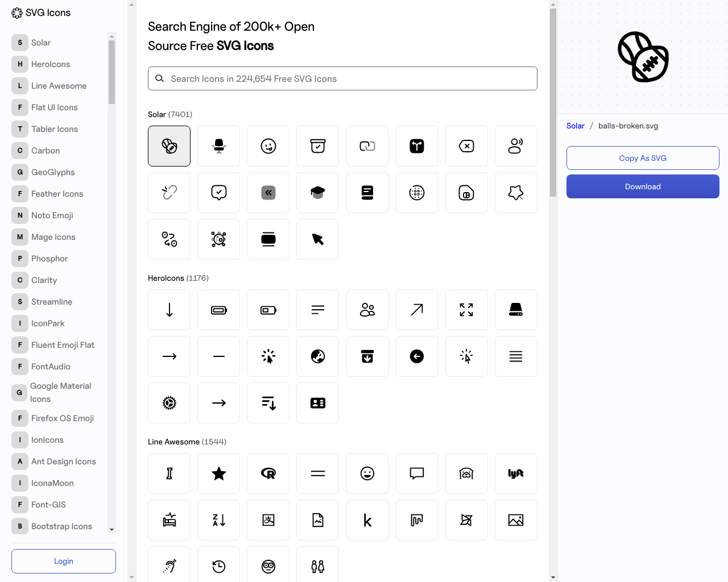728x582 pixels.
Task: Choose the HeroIcons users group icon
Action: point(367,310)
